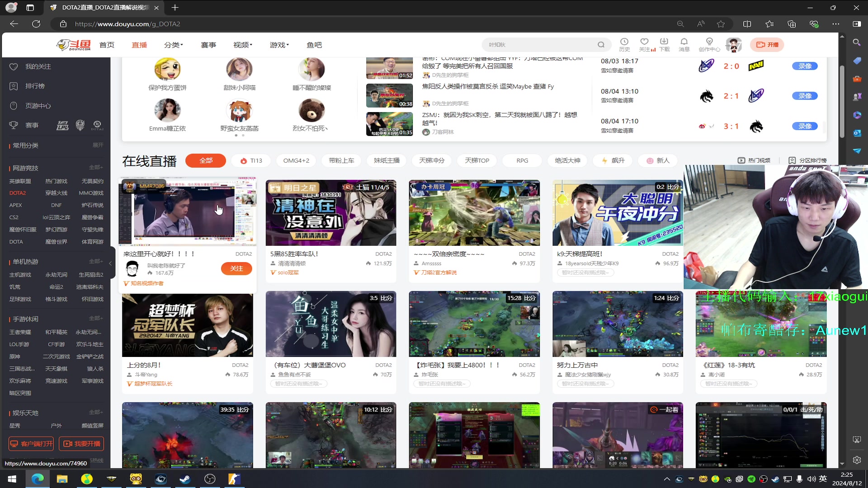Click browser refresh button
The width and height of the screenshot is (868, 488).
[36, 24]
